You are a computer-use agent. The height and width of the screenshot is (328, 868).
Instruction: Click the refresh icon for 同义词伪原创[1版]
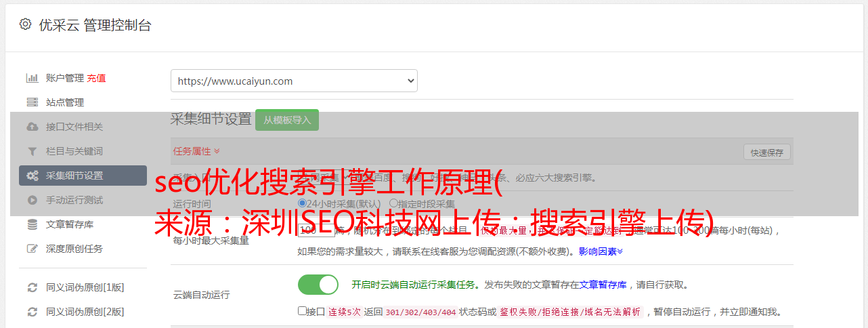[x=32, y=287]
